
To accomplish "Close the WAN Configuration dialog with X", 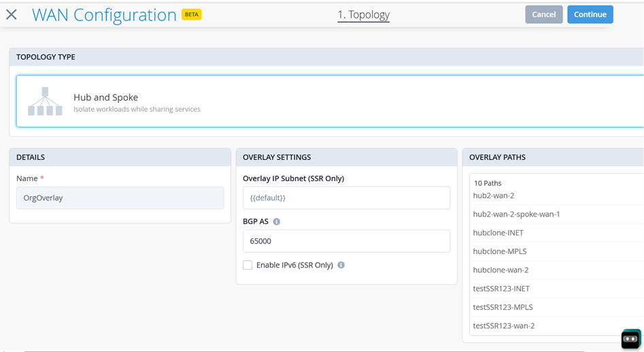I will 12,15.
